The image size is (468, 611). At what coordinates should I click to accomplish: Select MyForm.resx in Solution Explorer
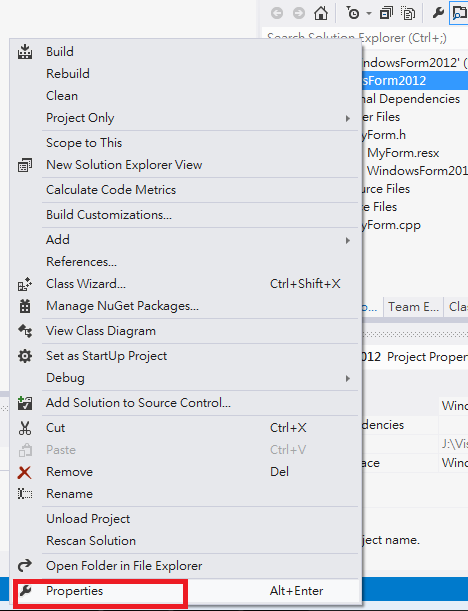click(403, 153)
